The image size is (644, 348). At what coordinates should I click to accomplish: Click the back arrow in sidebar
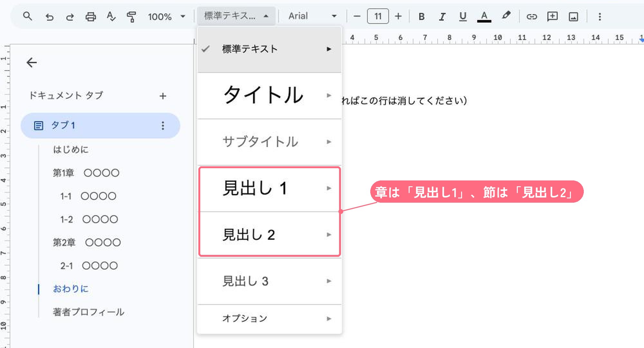tap(32, 62)
